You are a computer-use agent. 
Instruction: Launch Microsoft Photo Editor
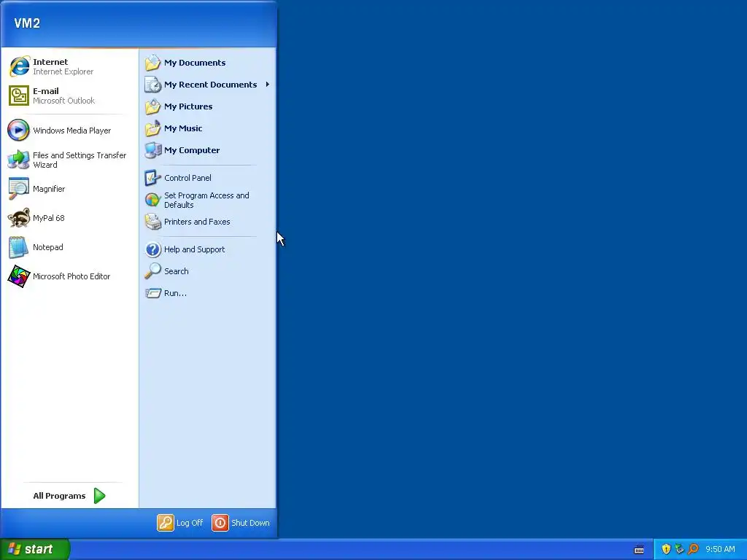(69, 276)
